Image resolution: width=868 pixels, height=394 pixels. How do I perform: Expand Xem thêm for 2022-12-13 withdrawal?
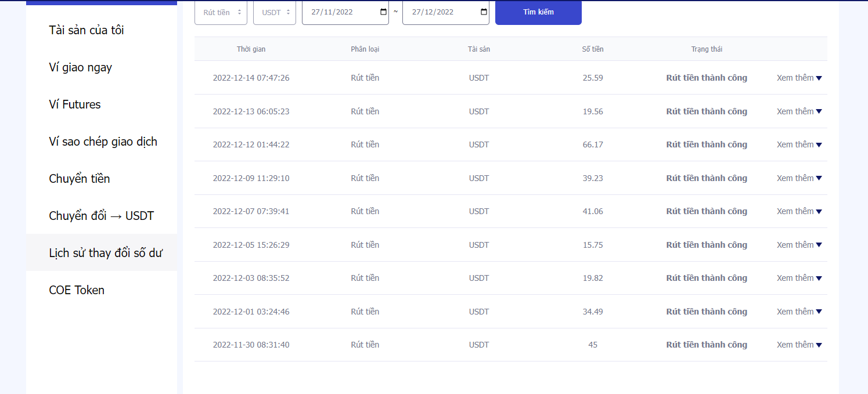tap(799, 111)
